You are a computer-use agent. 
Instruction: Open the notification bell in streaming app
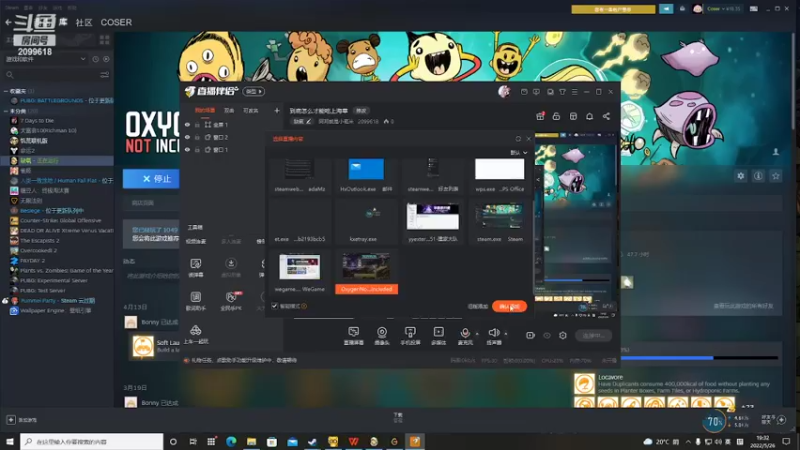[589, 116]
